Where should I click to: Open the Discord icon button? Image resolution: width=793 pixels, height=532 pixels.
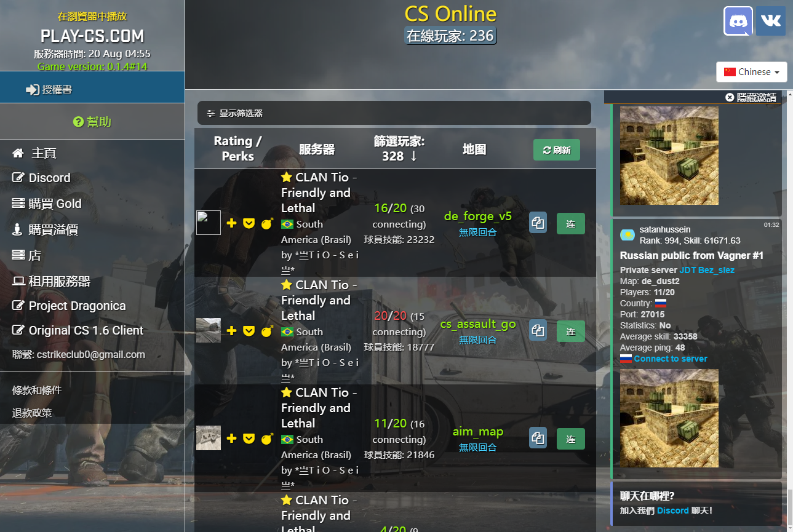[x=738, y=21]
